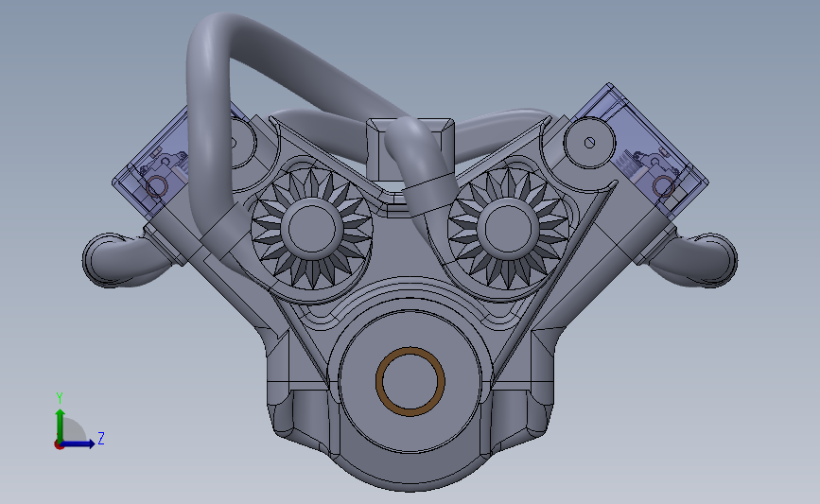The image size is (820, 504).
Task: Select the small bronze ring in right valve cover
Action: [664, 186]
